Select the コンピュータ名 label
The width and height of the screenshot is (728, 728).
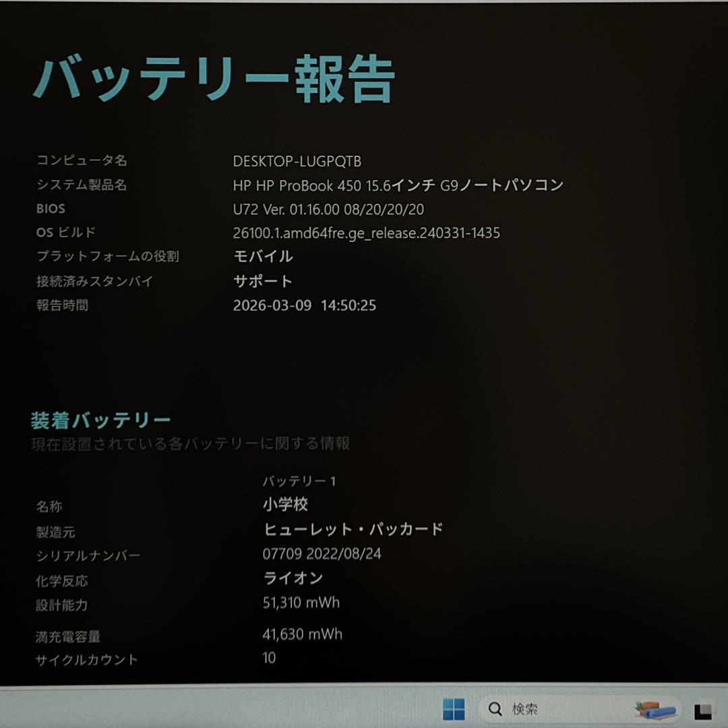[82, 160]
